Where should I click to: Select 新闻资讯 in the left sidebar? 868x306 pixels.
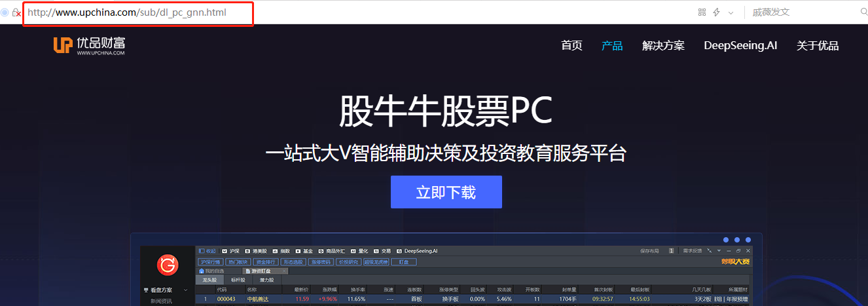coord(160,301)
